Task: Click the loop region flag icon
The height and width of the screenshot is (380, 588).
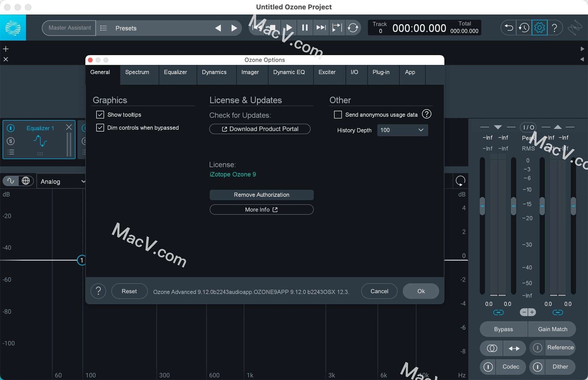Action: [337, 28]
